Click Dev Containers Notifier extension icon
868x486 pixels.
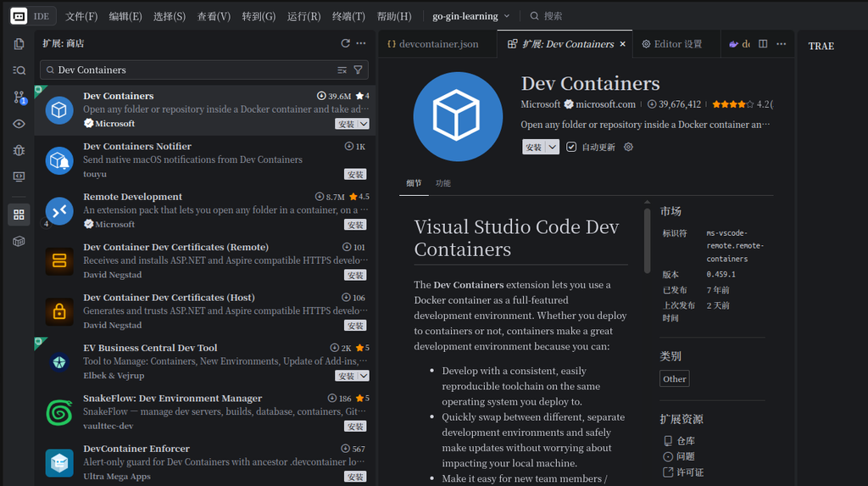point(59,160)
